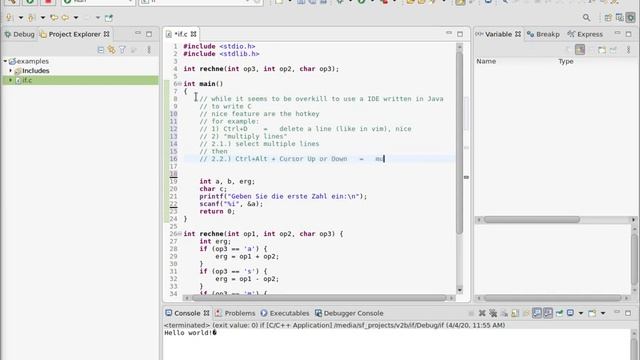Collapse the rechne() function fold

[180, 234]
